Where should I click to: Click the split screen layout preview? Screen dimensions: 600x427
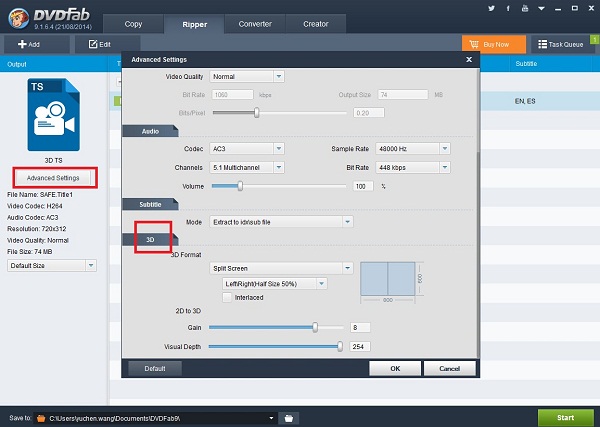(388, 279)
